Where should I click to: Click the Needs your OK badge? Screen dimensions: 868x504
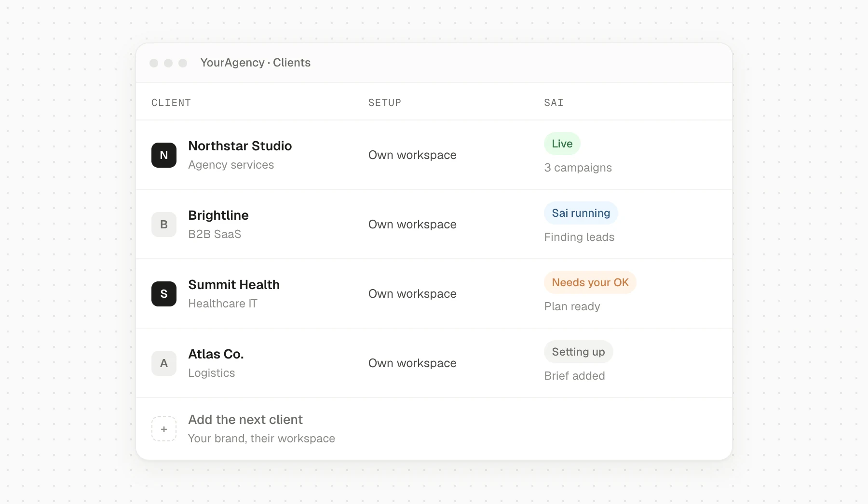590,282
